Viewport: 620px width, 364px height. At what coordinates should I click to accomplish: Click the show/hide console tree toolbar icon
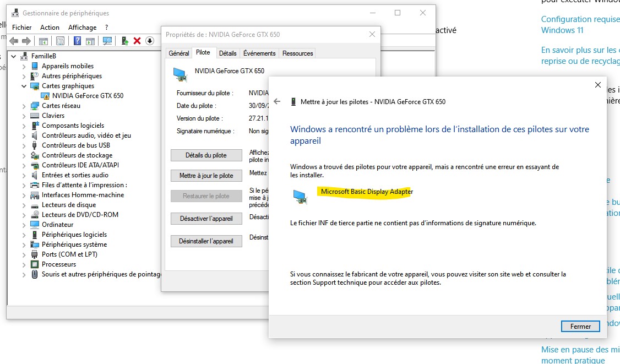click(43, 41)
